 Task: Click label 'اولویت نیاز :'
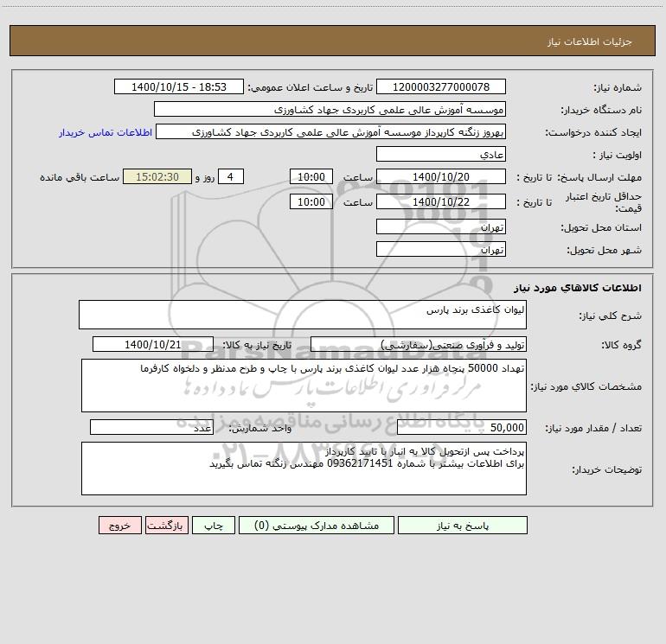coord(618,155)
